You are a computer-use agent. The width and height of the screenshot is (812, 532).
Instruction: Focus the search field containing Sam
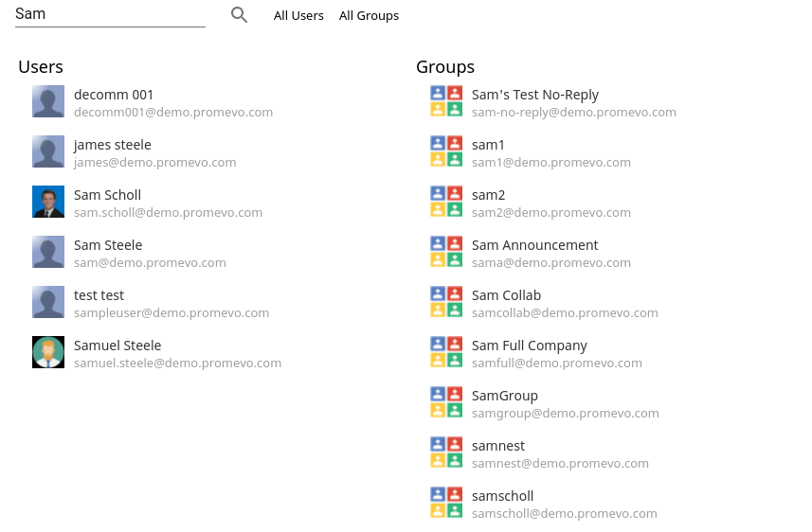point(110,14)
